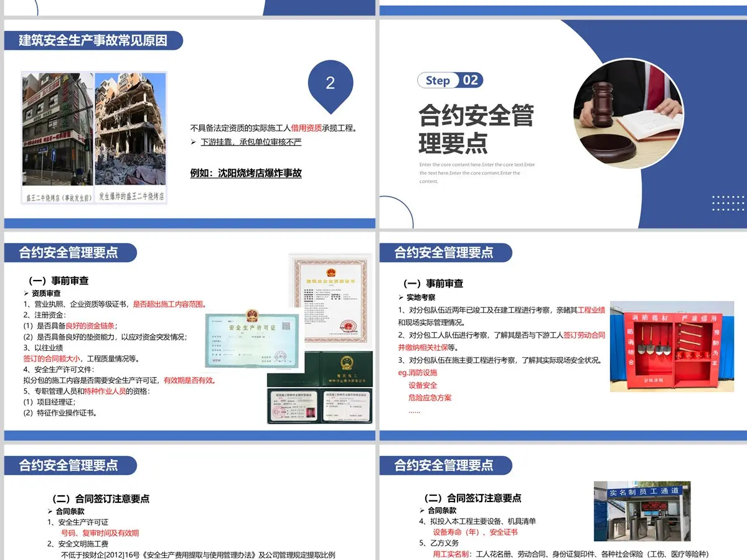Click the red text 借用资质

point(307,128)
